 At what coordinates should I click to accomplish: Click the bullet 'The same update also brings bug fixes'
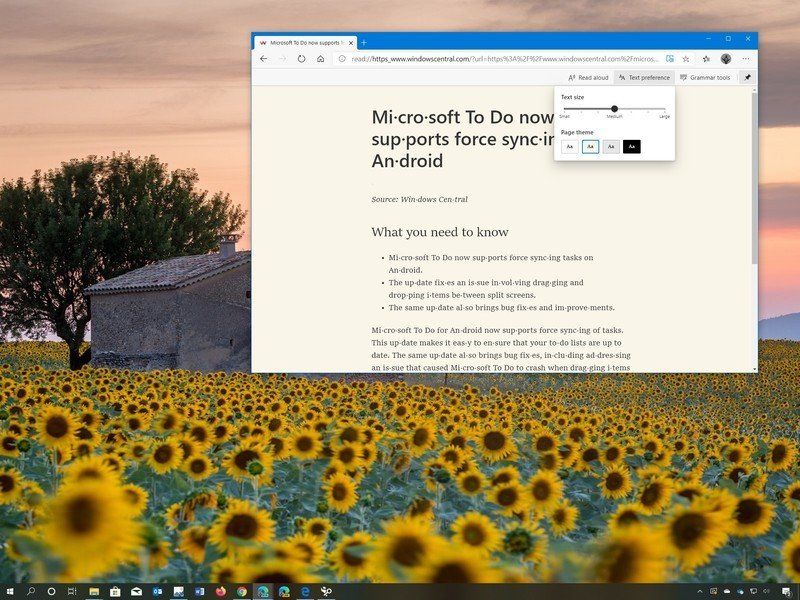coord(502,308)
